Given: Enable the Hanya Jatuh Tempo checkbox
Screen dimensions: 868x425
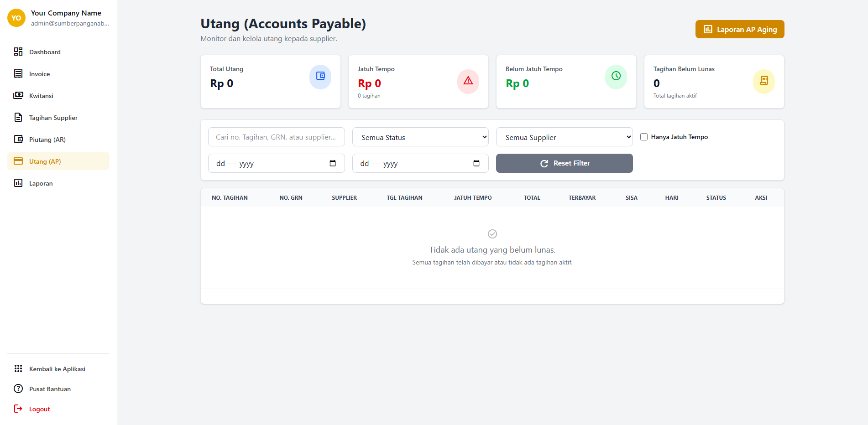Looking at the screenshot, I should pos(644,137).
